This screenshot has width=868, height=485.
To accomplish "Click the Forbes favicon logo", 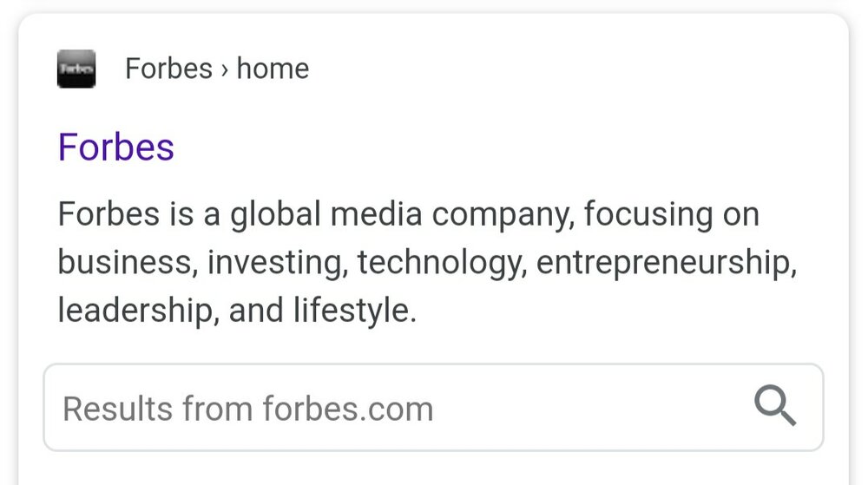I will [76, 69].
